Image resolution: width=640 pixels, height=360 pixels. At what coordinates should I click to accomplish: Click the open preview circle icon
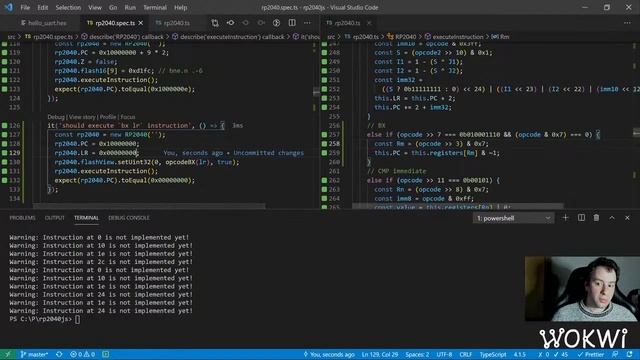276,23
